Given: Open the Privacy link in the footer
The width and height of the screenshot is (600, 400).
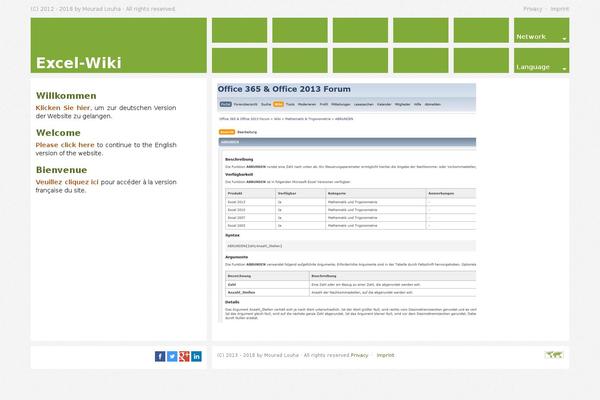Looking at the screenshot, I should pos(359,355).
